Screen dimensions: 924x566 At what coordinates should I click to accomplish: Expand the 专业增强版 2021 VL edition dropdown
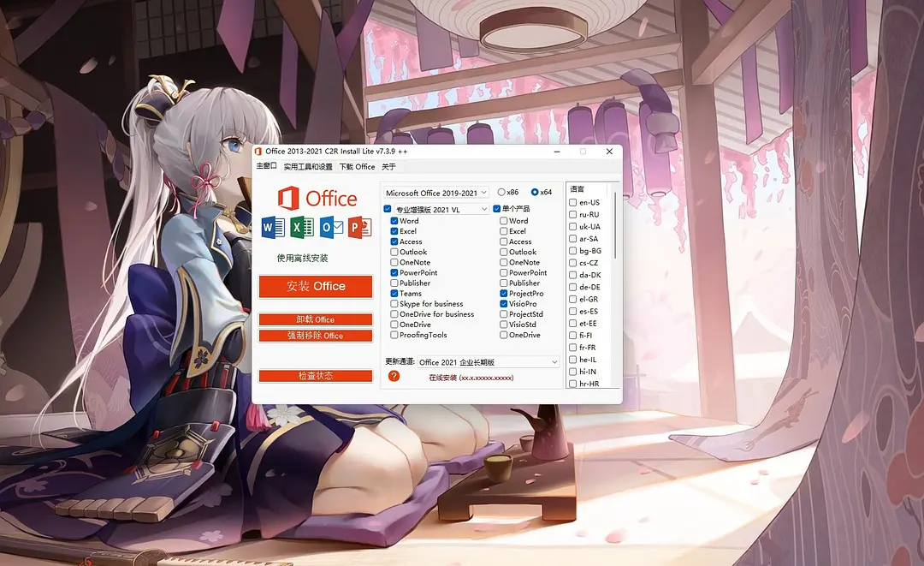click(441, 209)
